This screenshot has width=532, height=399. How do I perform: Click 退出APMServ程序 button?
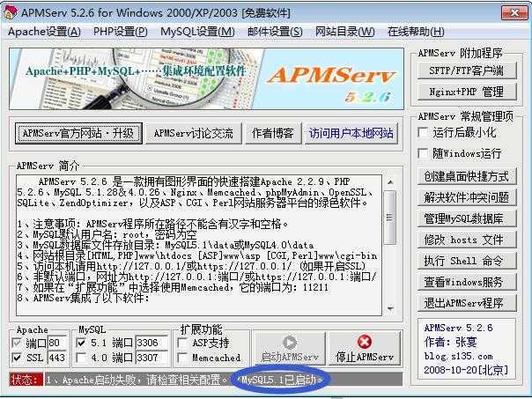point(467,303)
